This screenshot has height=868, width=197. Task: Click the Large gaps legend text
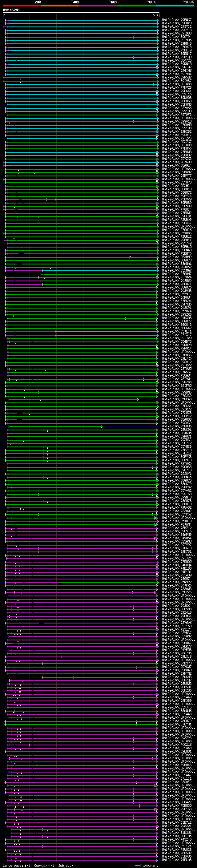pos(38,866)
